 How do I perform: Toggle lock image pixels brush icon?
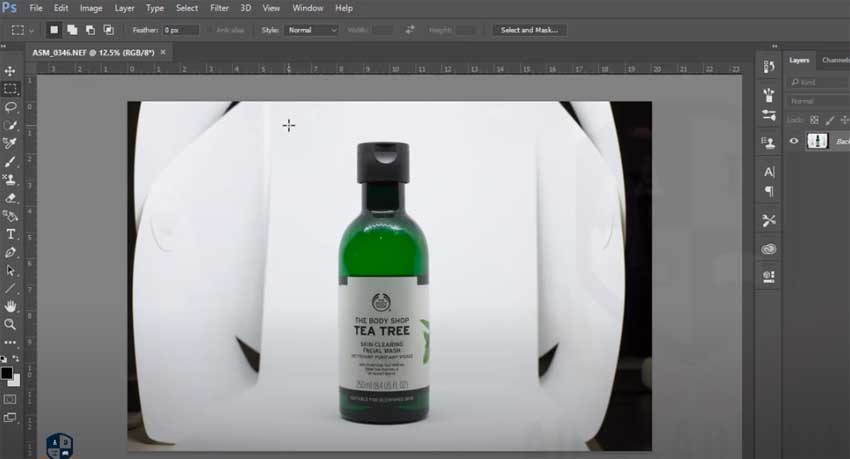click(x=829, y=120)
